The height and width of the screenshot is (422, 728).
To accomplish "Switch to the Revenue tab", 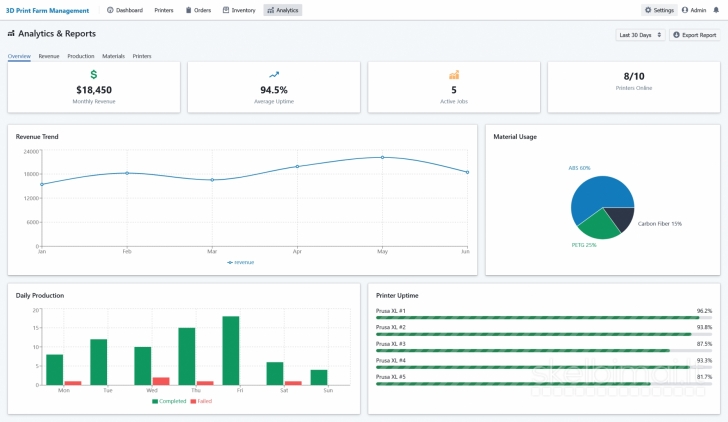I will pos(49,56).
